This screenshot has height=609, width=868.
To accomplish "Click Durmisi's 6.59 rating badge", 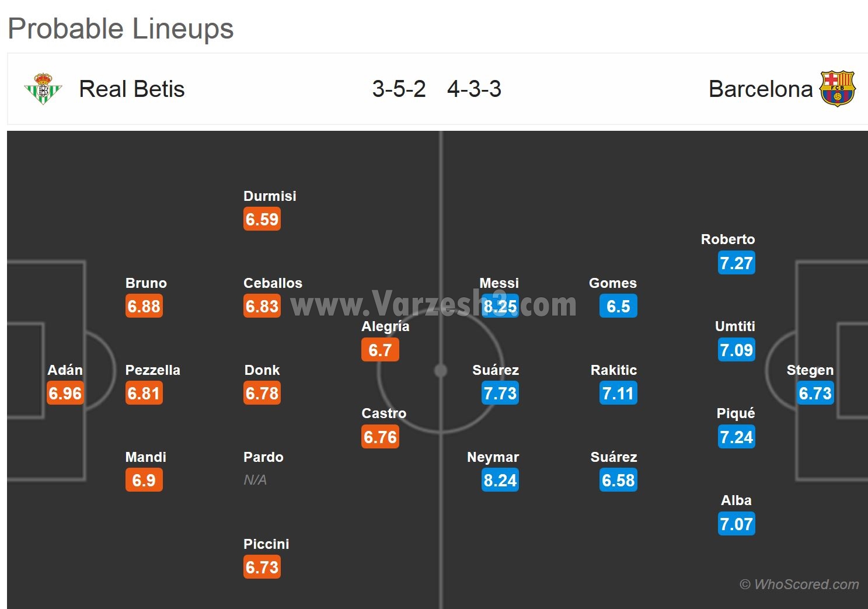I will point(262,220).
